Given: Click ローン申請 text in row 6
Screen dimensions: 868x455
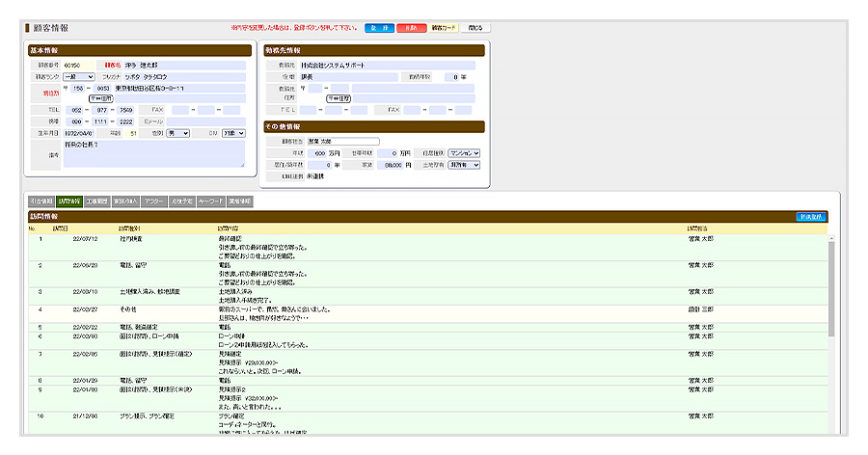Looking at the screenshot, I should (231, 336).
